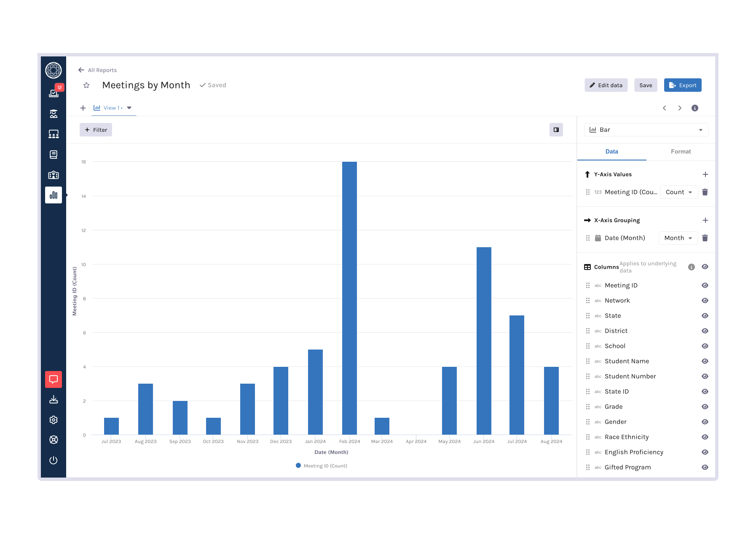Hide the Meeting ID column
Viewport: 756px width, 534px height.
pos(705,286)
